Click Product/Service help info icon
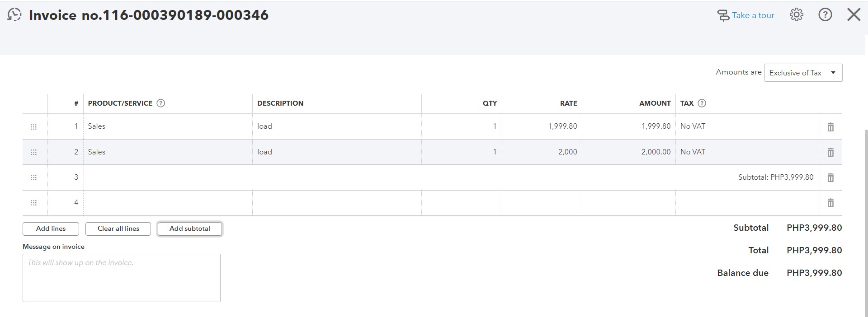The image size is (868, 317). [160, 103]
